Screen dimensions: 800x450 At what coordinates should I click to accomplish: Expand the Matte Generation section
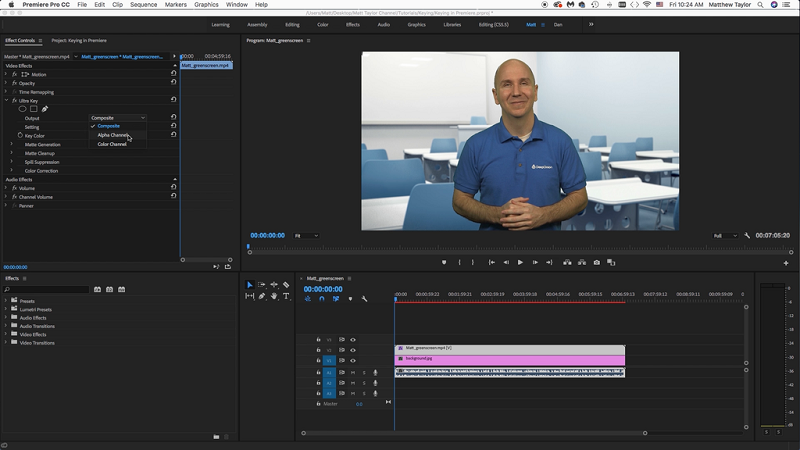pos(12,144)
